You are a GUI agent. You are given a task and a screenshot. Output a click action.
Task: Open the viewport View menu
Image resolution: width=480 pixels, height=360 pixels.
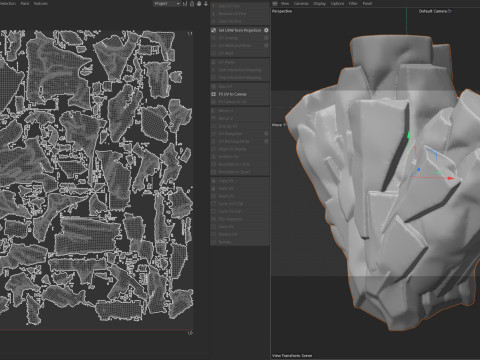coord(285,4)
